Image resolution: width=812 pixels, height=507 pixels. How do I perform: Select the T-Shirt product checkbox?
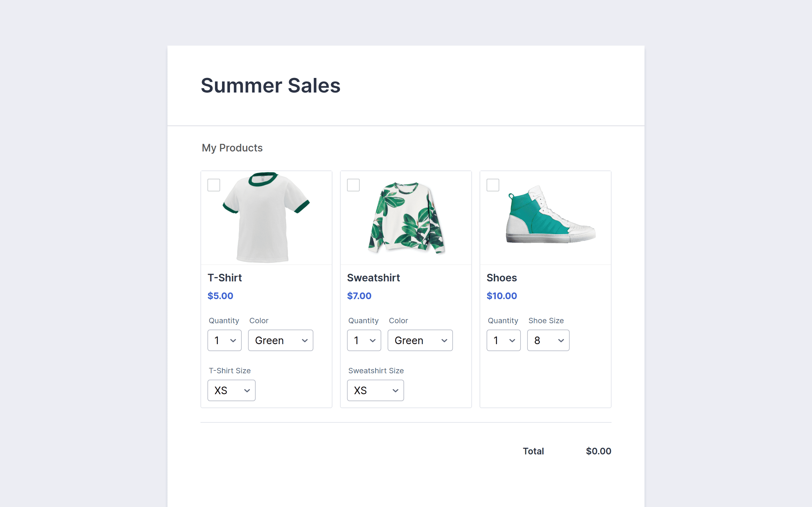[214, 185]
